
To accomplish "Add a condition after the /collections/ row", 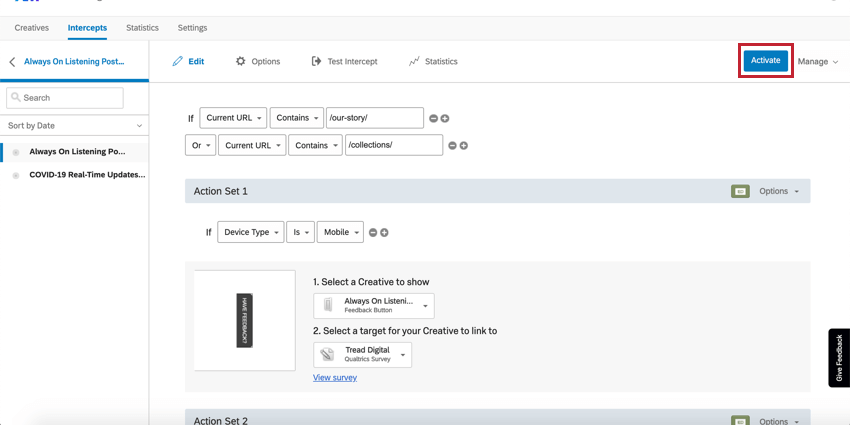I will pos(464,145).
